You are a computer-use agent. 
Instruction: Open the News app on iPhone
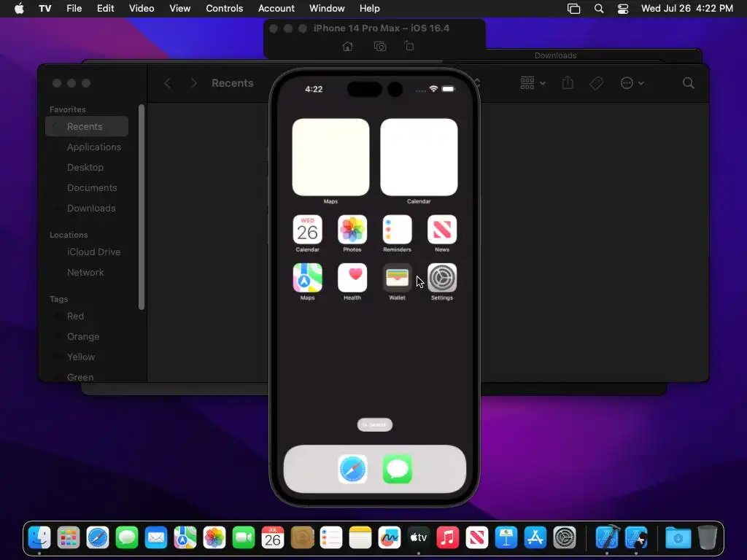(441, 230)
